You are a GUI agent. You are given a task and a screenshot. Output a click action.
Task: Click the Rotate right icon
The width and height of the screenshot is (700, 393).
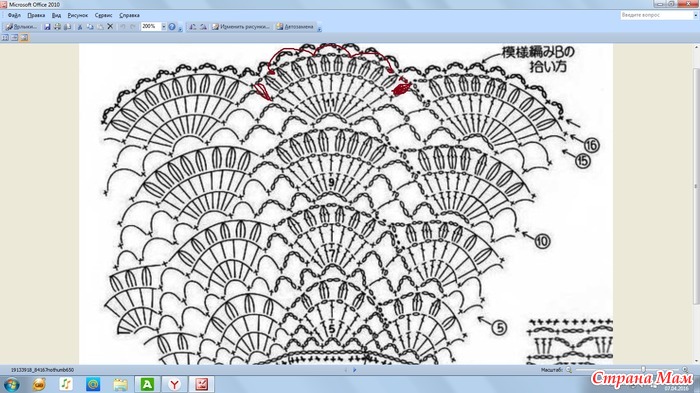coord(203,27)
